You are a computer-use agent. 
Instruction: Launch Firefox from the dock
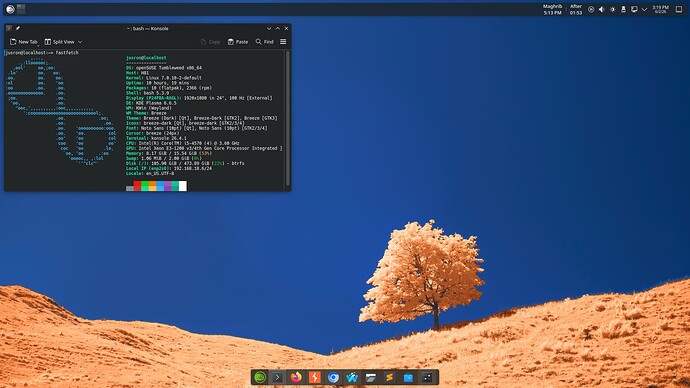296,377
